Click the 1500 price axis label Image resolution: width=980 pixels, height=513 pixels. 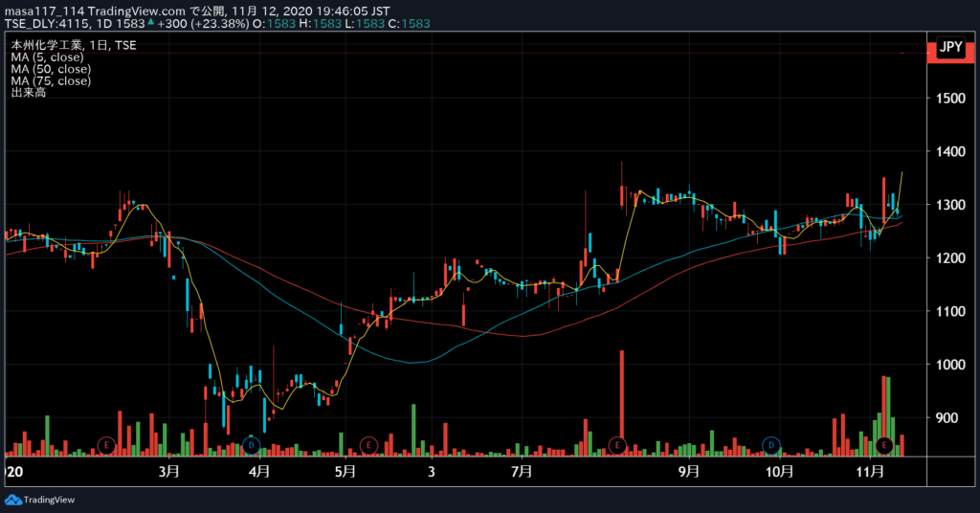[950, 98]
